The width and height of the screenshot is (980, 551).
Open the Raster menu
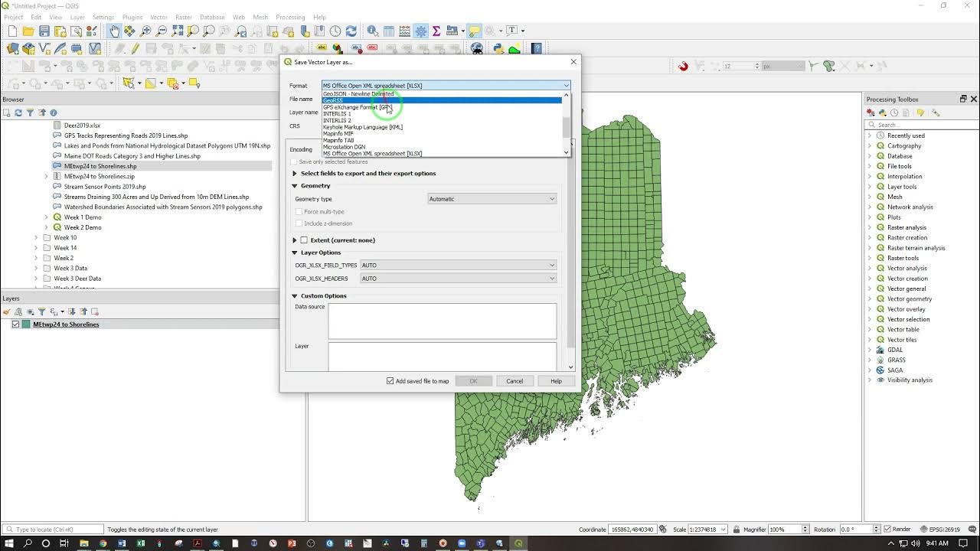tap(184, 17)
